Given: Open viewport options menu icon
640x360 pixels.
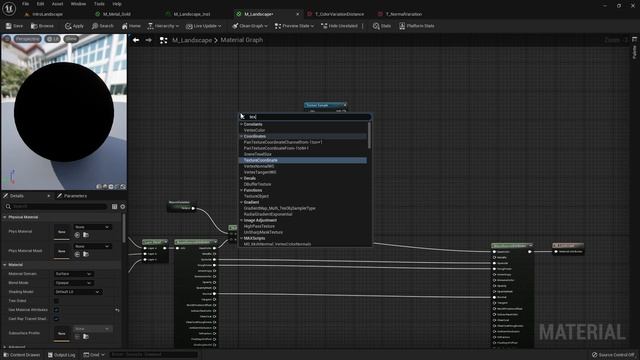Looking at the screenshot, I should point(7,39).
